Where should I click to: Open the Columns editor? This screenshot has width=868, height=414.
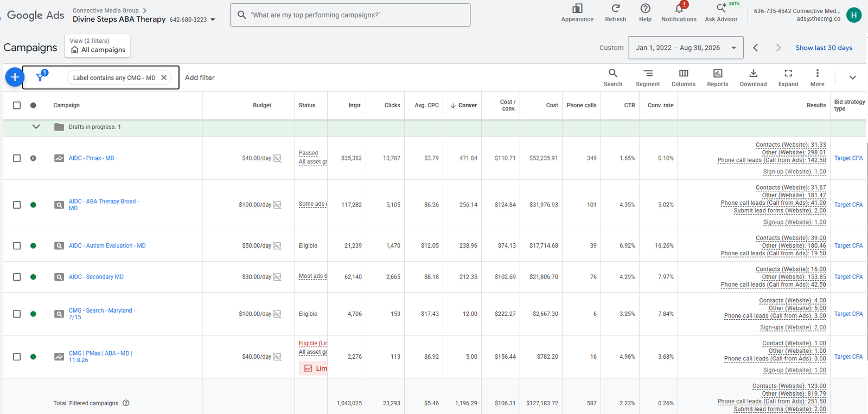(x=684, y=77)
